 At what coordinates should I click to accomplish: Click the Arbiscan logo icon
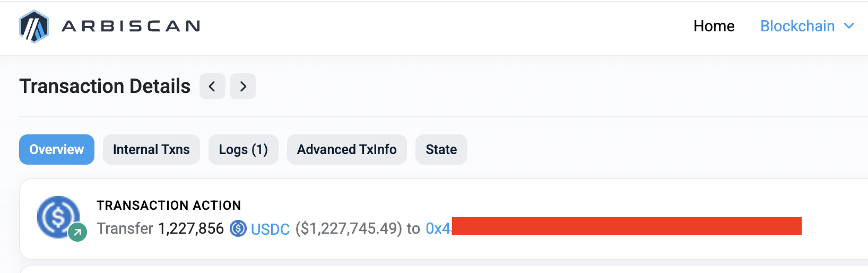pyautogui.click(x=34, y=26)
